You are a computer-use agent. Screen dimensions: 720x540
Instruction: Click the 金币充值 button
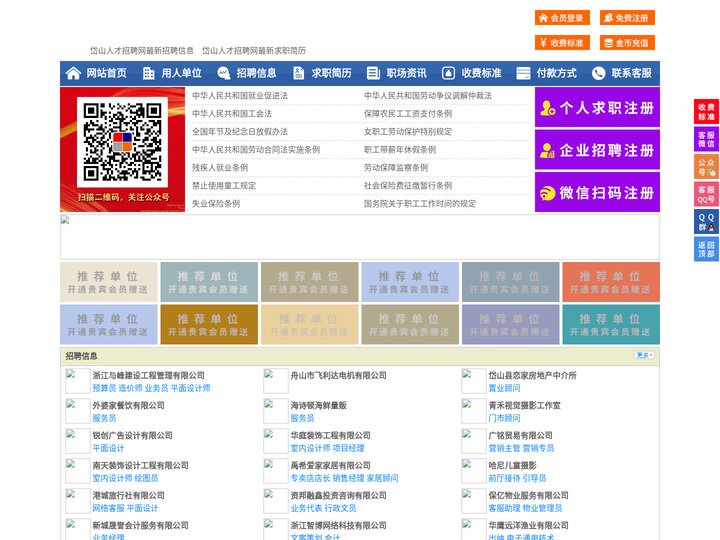[627, 43]
